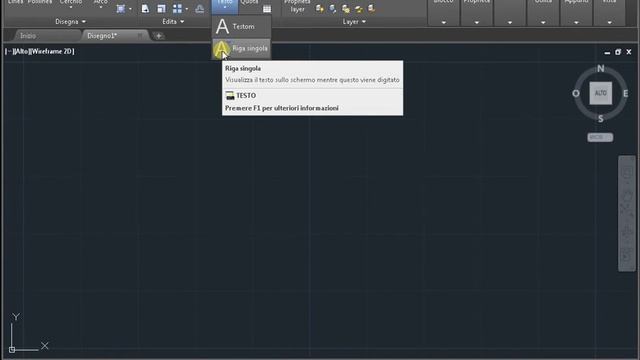
Task: Click the scale icon in Edita panel
Action: click(x=161, y=9)
